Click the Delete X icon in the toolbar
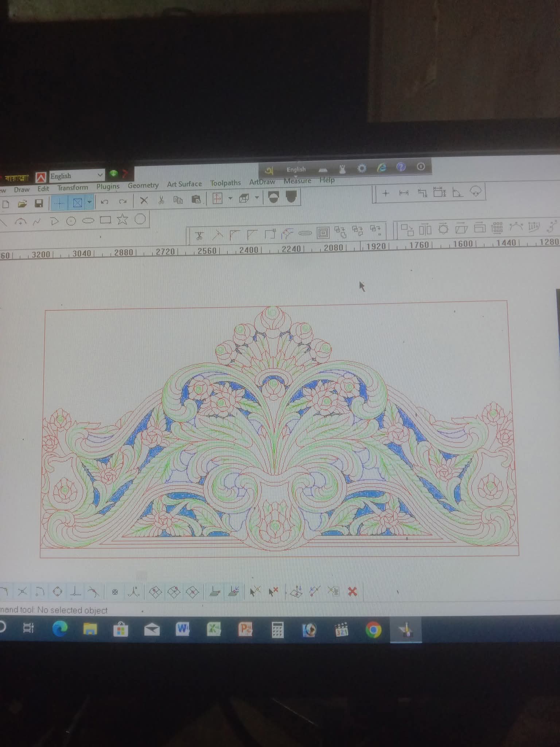 144,200
